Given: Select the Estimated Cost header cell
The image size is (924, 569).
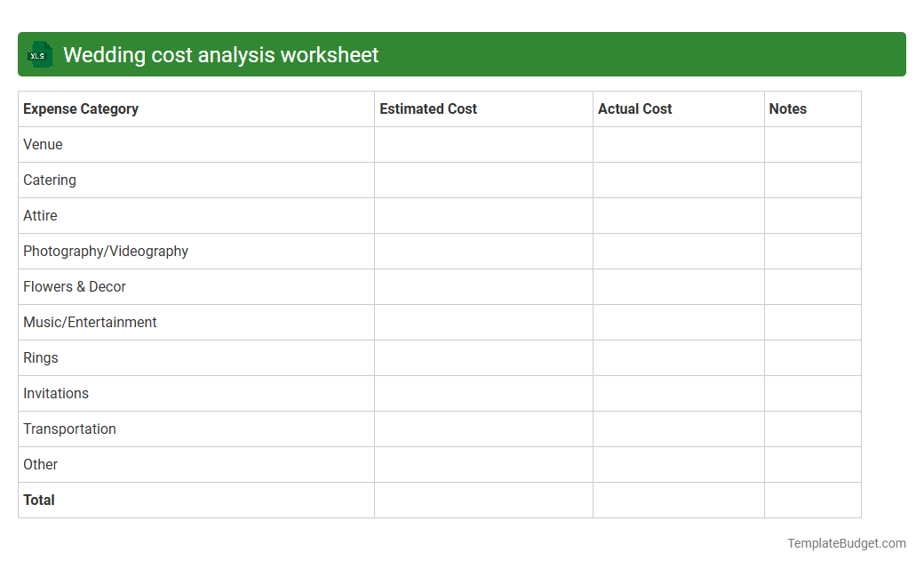Looking at the screenshot, I should pyautogui.click(x=428, y=108).
